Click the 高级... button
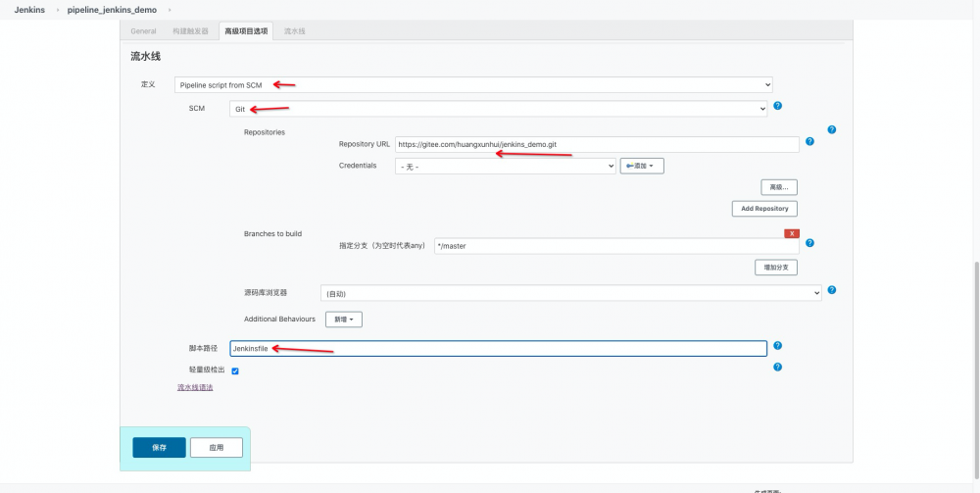 (779, 187)
